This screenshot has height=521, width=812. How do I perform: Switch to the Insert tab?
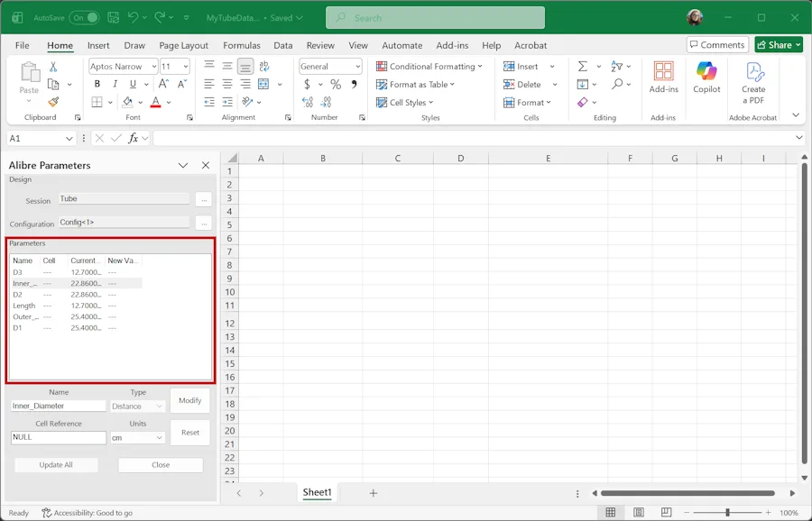[98, 46]
